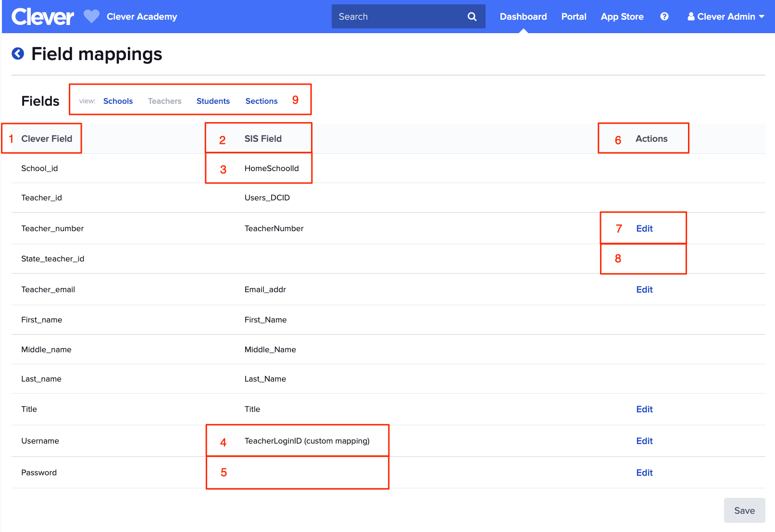Viewport: 775px width, 532px height.
Task: Select the Schools view
Action: click(118, 101)
